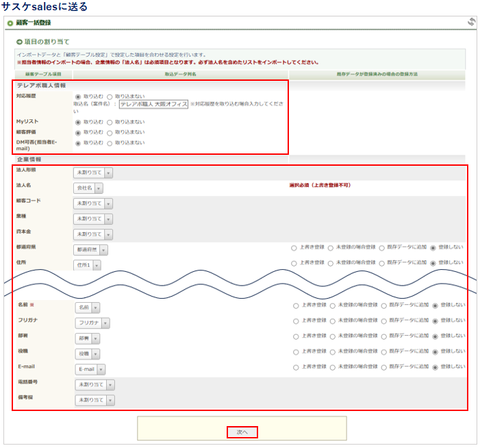This screenshot has height=448, width=480.
Task: Choose 既存データに追加 for 部署 row
Action: tap(384, 337)
